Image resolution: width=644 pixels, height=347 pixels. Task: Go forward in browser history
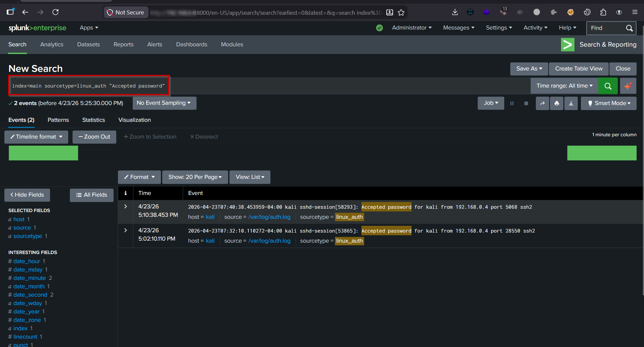tap(40, 12)
